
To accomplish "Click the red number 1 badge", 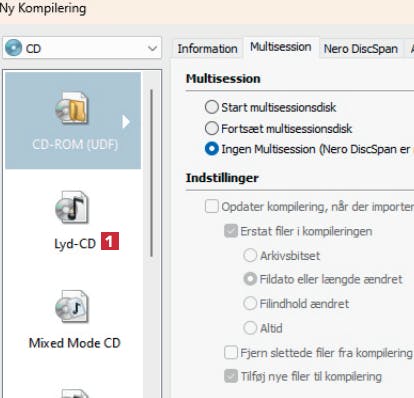I will [110, 241].
